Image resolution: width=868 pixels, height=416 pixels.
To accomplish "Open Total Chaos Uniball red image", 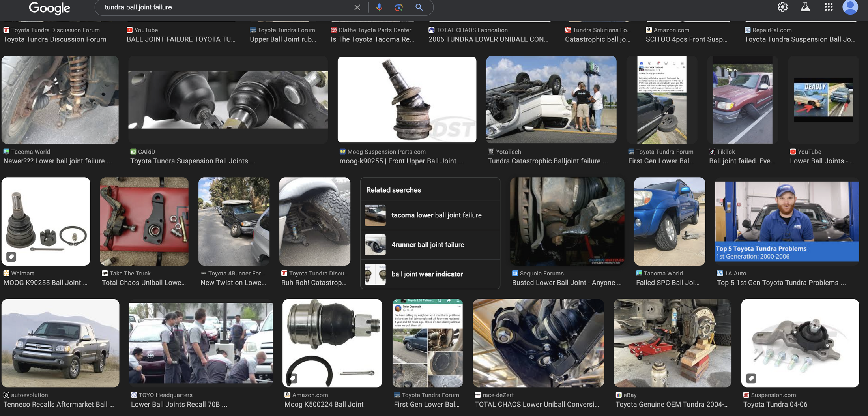I will click(144, 221).
